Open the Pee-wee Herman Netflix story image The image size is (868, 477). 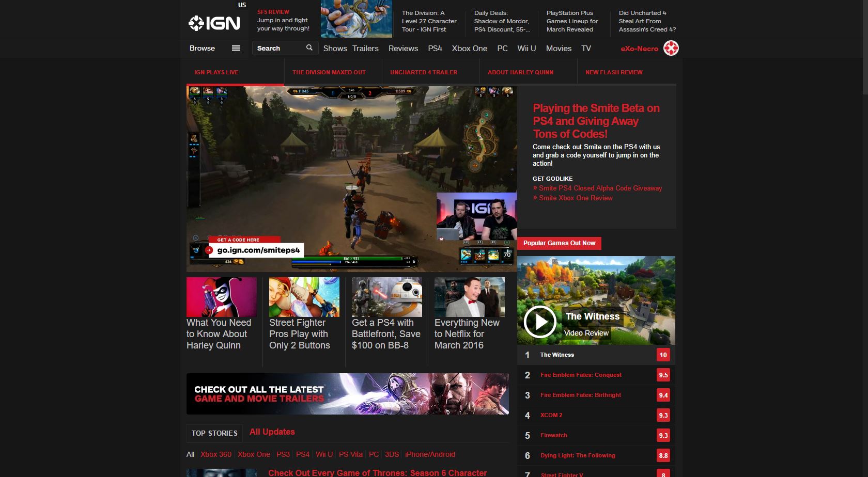click(469, 297)
